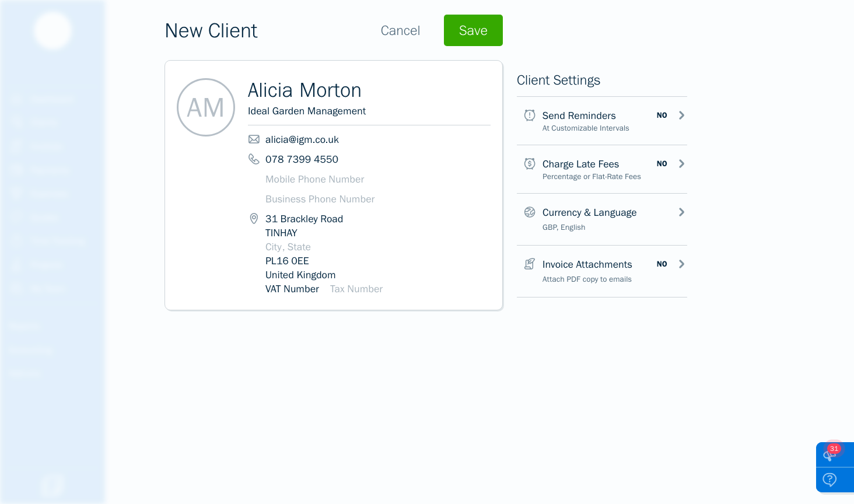Toggle the Send Reminders NO status
The height and width of the screenshot is (504, 854).
[661, 116]
